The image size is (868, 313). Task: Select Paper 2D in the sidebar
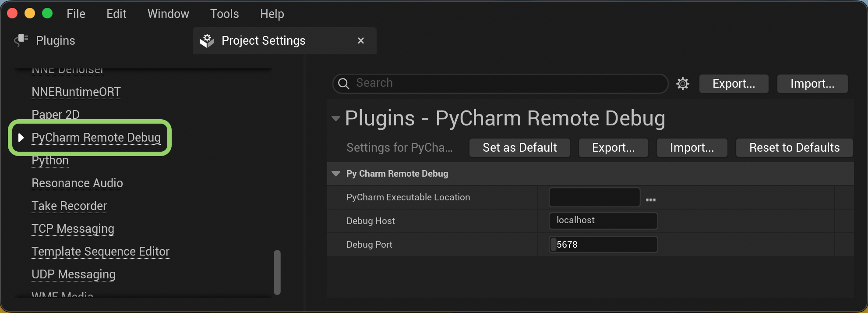tap(56, 114)
